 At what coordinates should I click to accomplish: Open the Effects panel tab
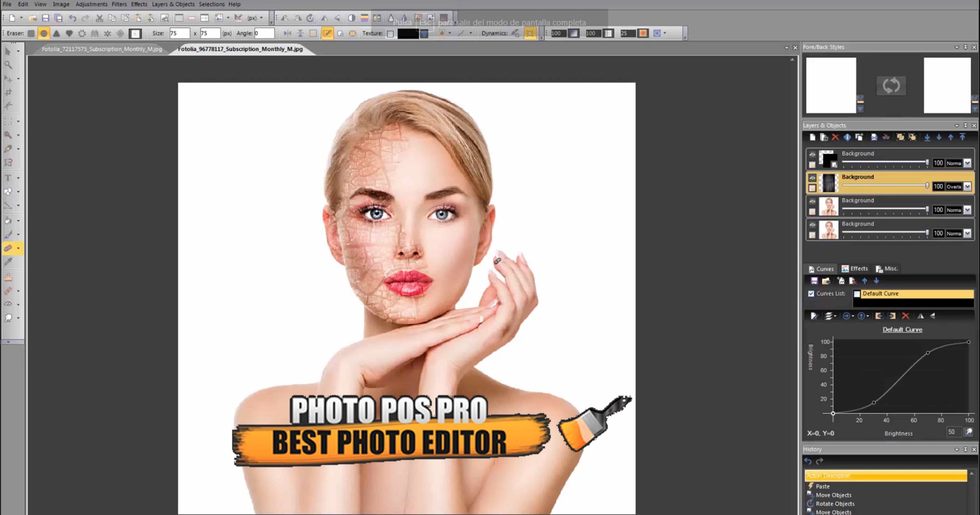855,269
